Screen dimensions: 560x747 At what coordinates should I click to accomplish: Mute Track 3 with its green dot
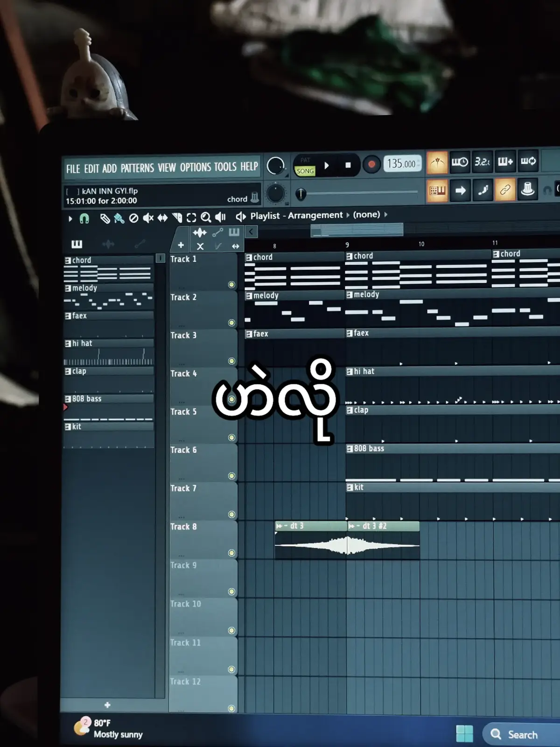coord(231,361)
